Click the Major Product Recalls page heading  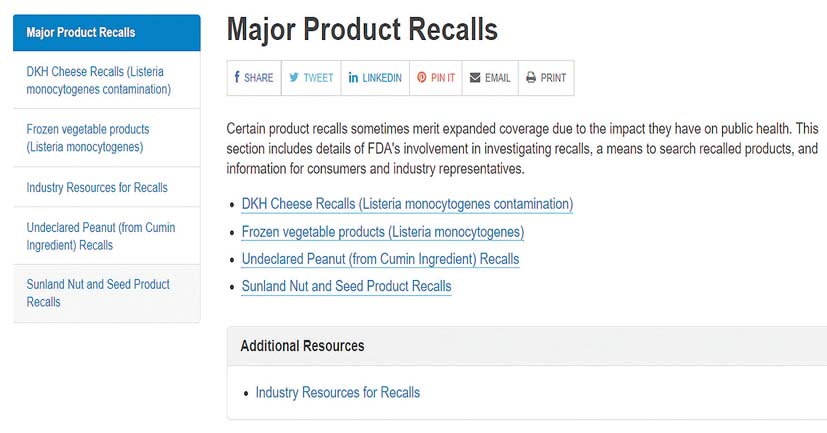362,29
